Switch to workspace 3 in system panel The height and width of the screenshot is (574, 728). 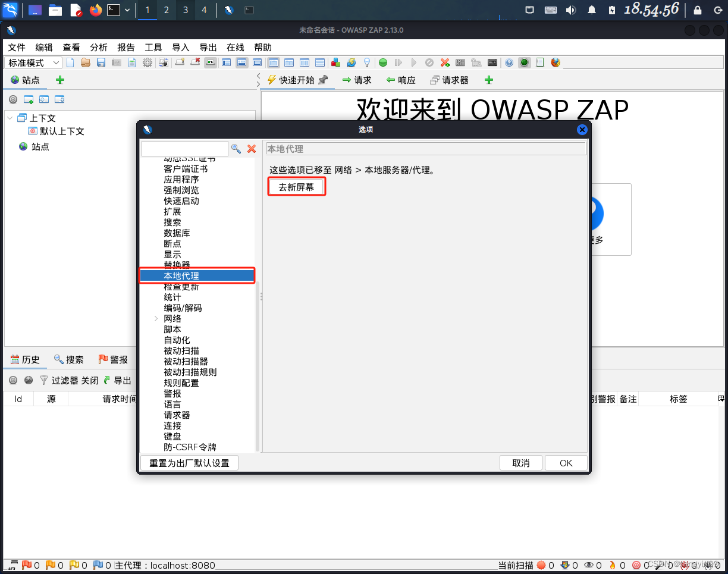[185, 10]
